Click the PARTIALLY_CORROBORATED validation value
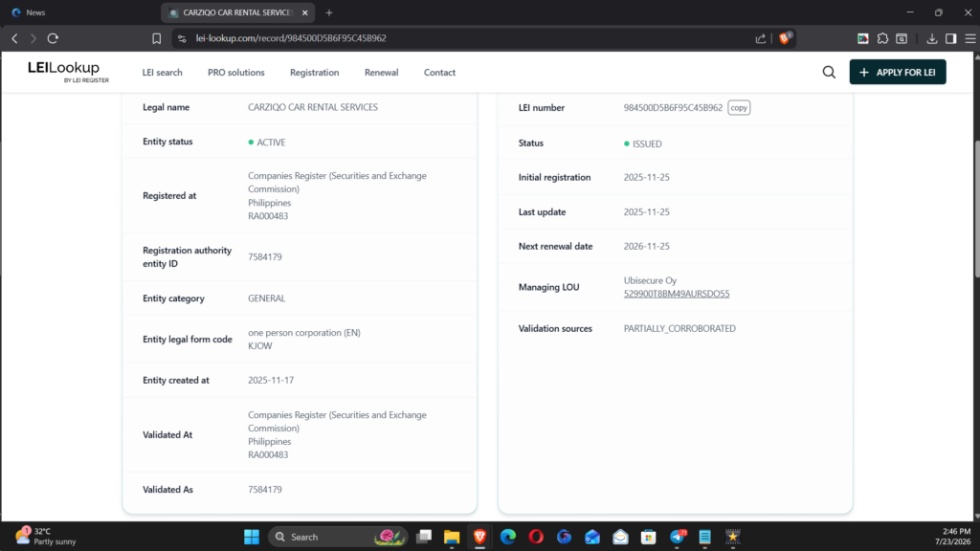The height and width of the screenshot is (551, 980). click(679, 329)
